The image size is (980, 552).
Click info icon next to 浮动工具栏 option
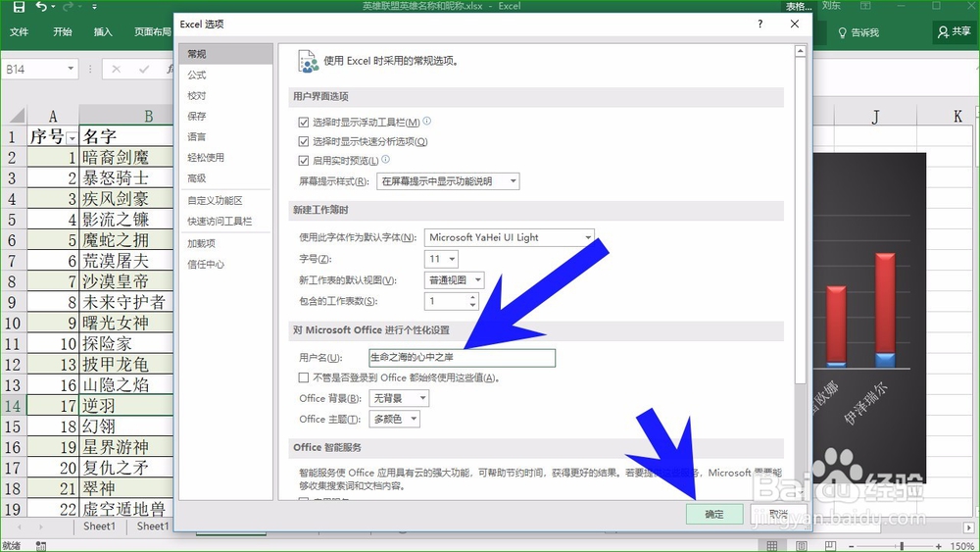click(x=427, y=121)
